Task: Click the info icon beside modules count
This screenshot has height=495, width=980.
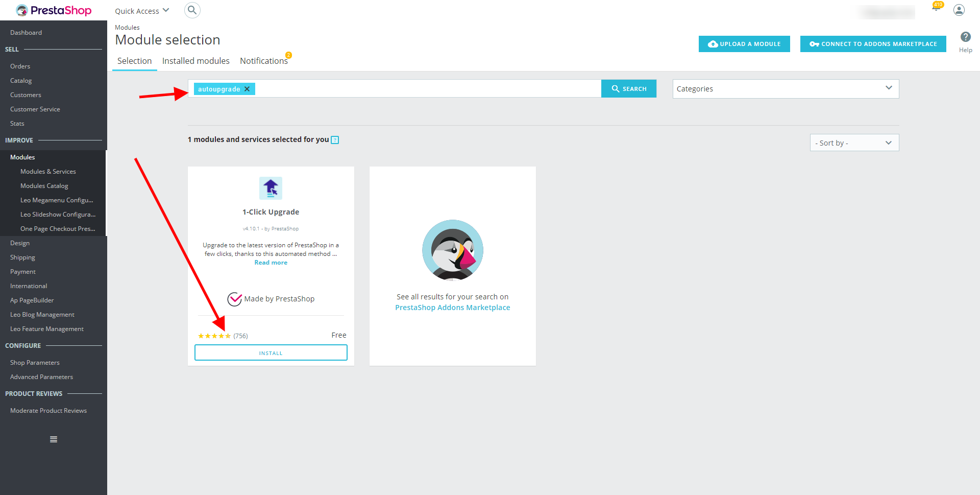Action: [335, 140]
